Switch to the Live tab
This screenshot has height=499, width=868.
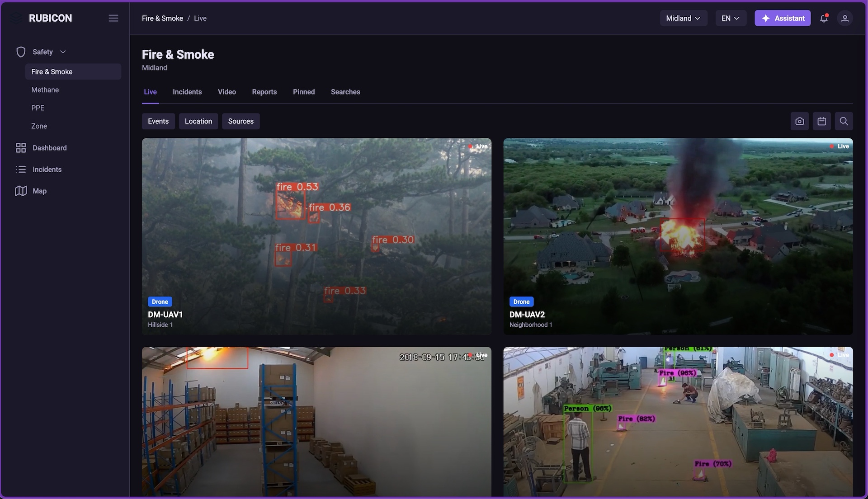151,92
